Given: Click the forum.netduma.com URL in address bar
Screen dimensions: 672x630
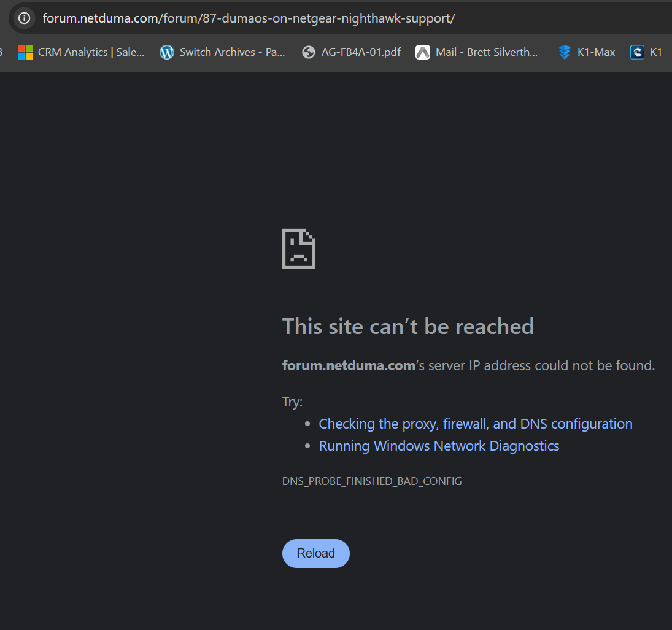Looking at the screenshot, I should point(249,18).
